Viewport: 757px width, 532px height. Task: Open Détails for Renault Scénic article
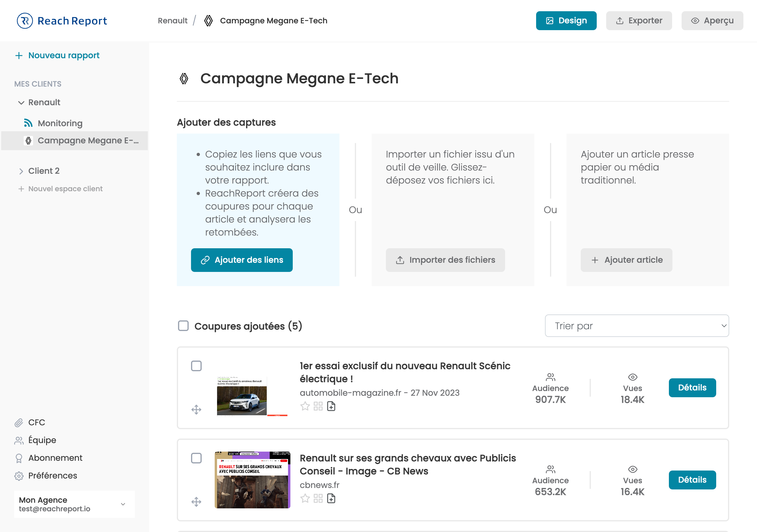pyautogui.click(x=692, y=388)
